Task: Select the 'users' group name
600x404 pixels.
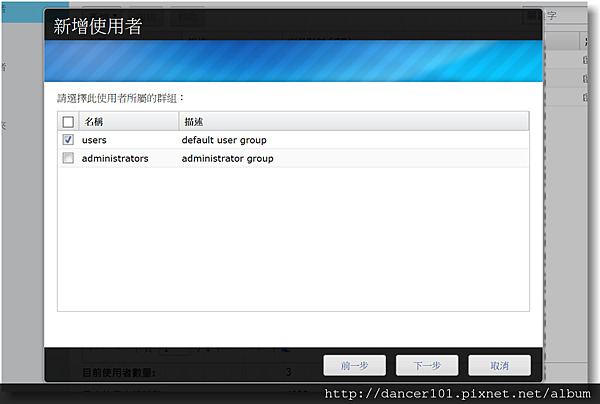Action: 94,140
